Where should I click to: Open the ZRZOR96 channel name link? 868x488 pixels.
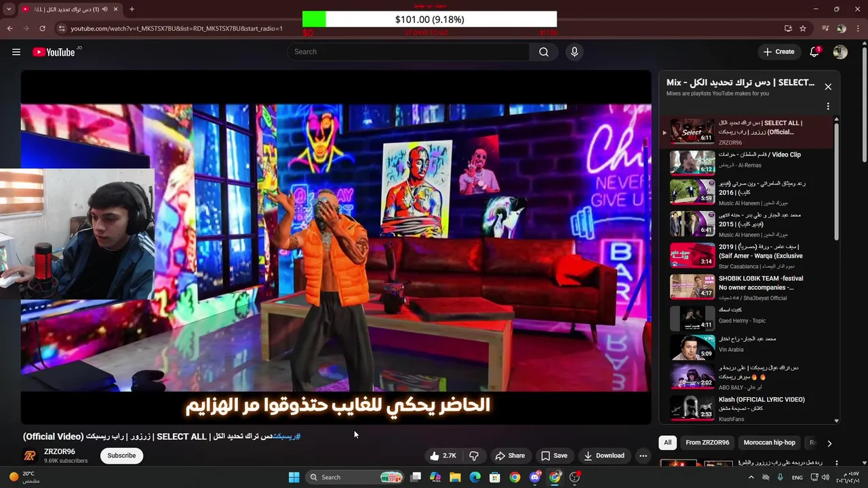pyautogui.click(x=60, y=451)
